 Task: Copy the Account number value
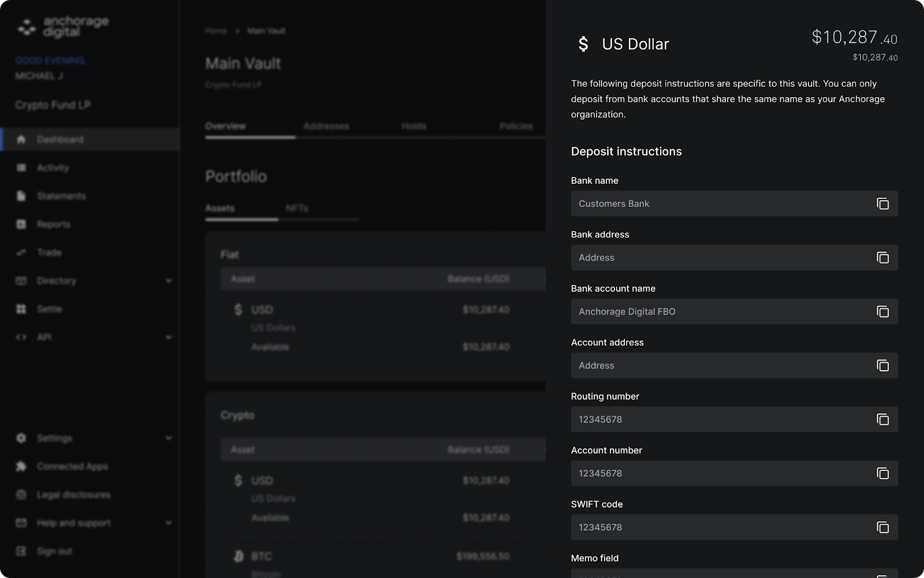pyautogui.click(x=882, y=473)
